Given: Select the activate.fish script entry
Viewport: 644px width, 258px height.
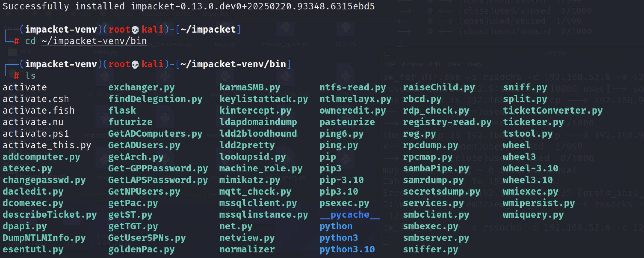Looking at the screenshot, I should (38, 110).
